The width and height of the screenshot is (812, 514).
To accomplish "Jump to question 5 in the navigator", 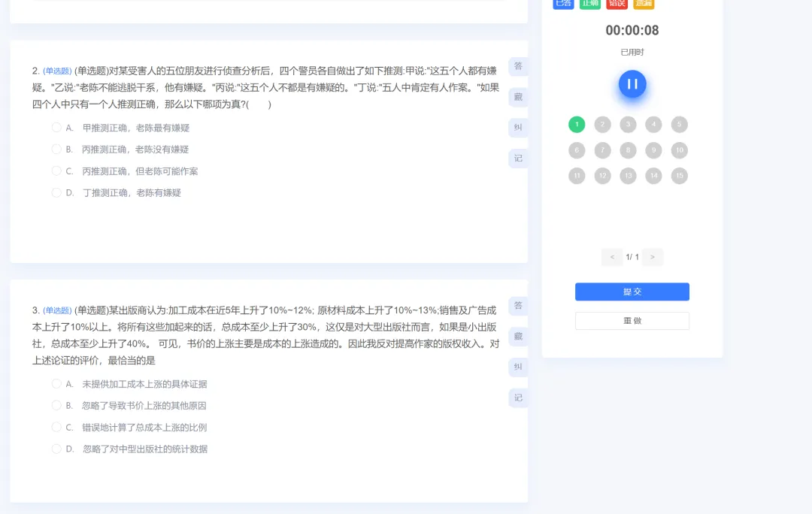I will (x=680, y=124).
